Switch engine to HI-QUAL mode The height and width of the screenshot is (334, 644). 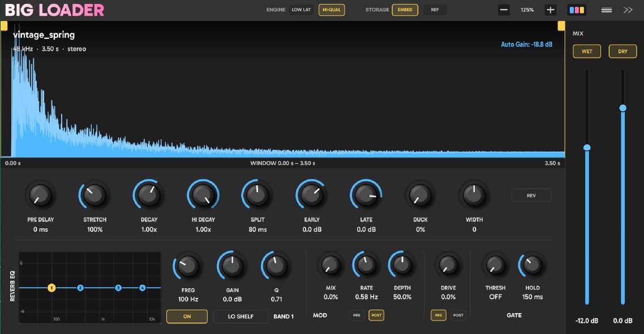pyautogui.click(x=332, y=10)
